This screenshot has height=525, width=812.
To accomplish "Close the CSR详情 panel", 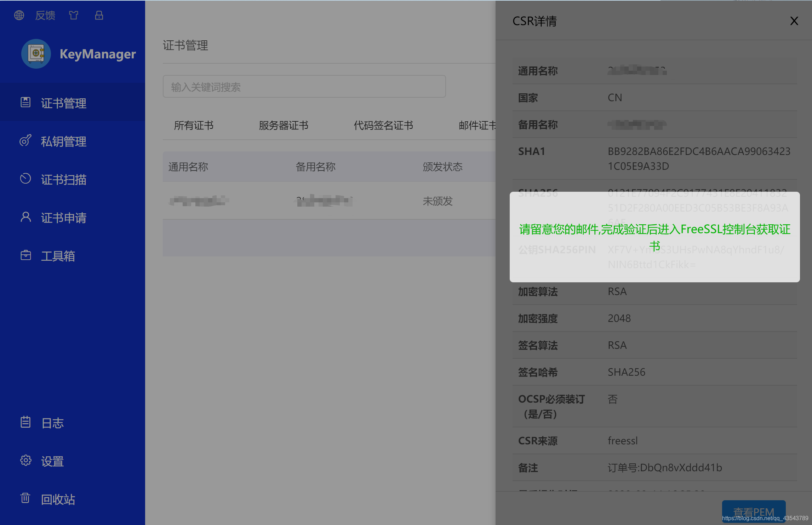I will point(794,21).
